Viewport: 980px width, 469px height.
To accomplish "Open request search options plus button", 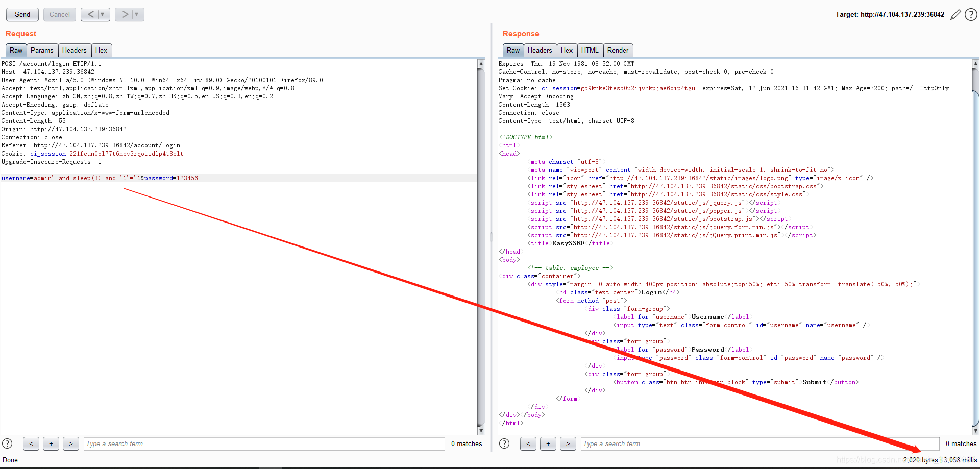I will click(51, 443).
